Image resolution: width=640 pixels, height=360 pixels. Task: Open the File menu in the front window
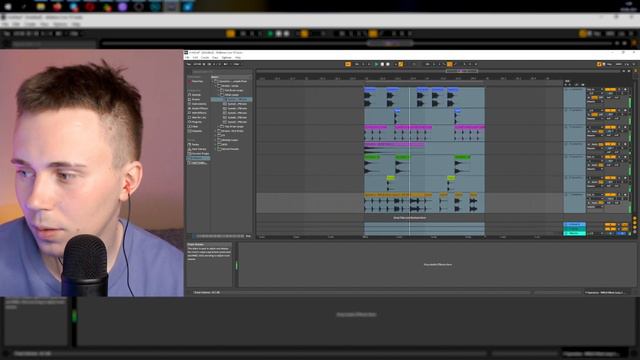tap(187, 58)
